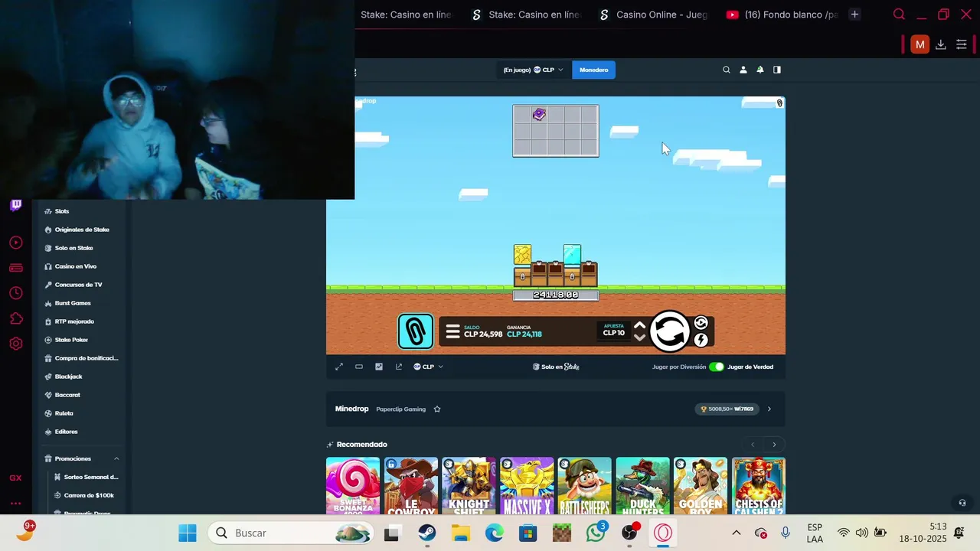Click the Windows Start button

point(188,533)
